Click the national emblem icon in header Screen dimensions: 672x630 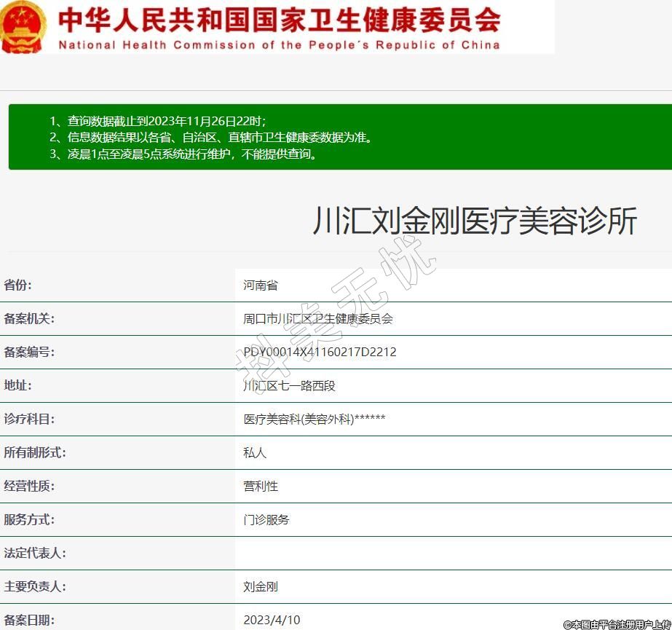(x=23, y=27)
